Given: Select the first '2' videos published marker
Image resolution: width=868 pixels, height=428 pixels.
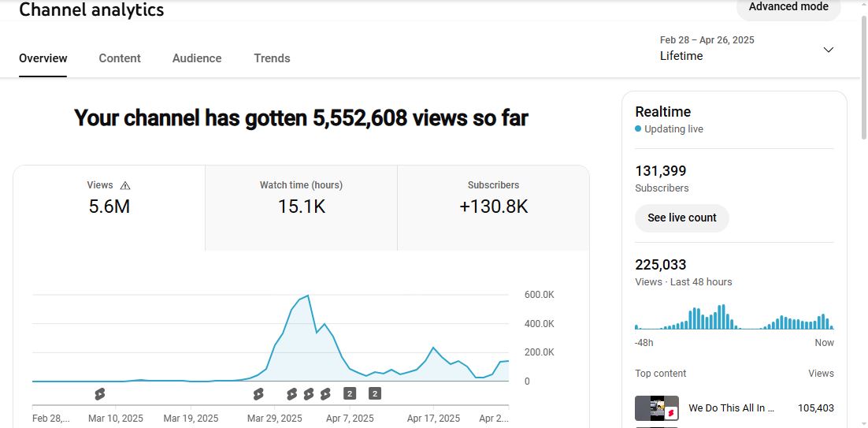Looking at the screenshot, I should click(x=350, y=393).
